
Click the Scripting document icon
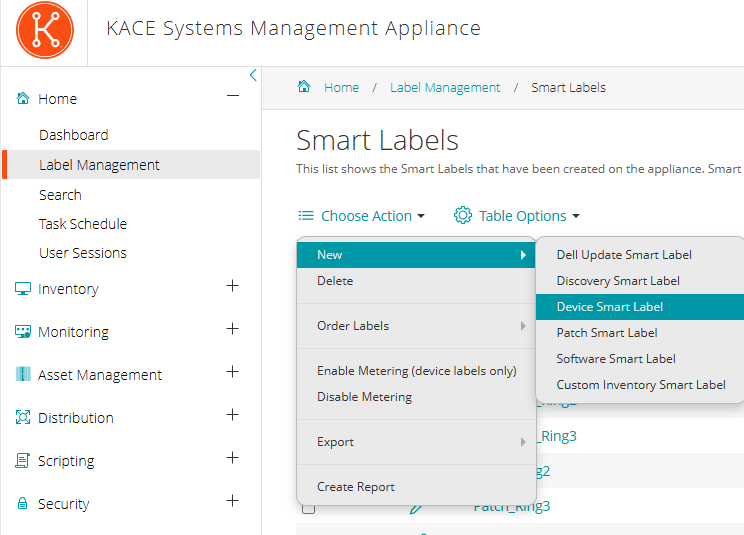click(23, 461)
